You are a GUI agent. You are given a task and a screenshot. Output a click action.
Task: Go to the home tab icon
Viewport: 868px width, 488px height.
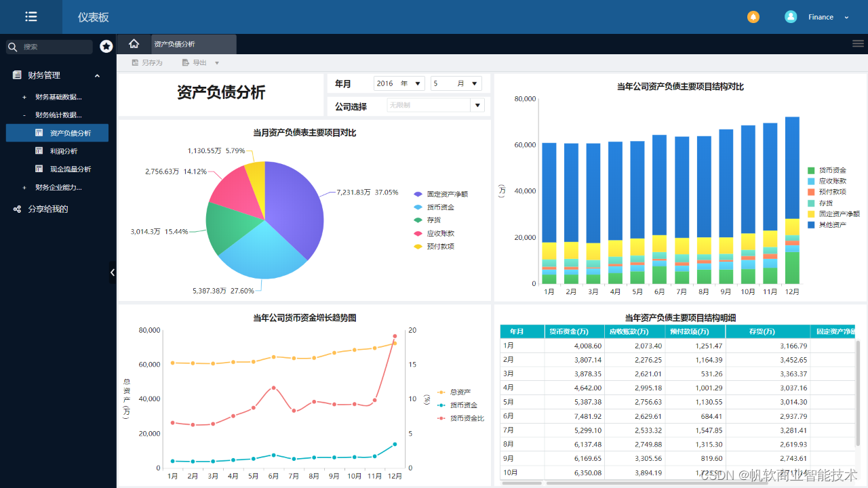[134, 44]
